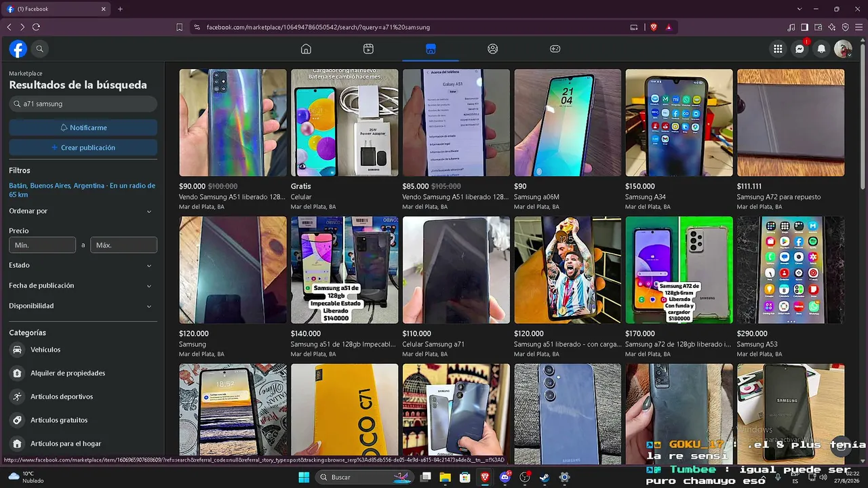
Task: Open Task View from the taskbar
Action: [426, 477]
